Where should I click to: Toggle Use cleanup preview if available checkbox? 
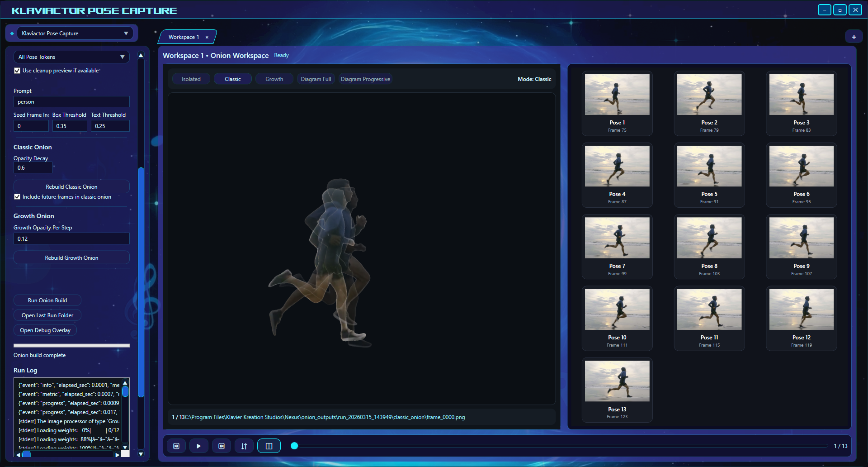point(17,71)
